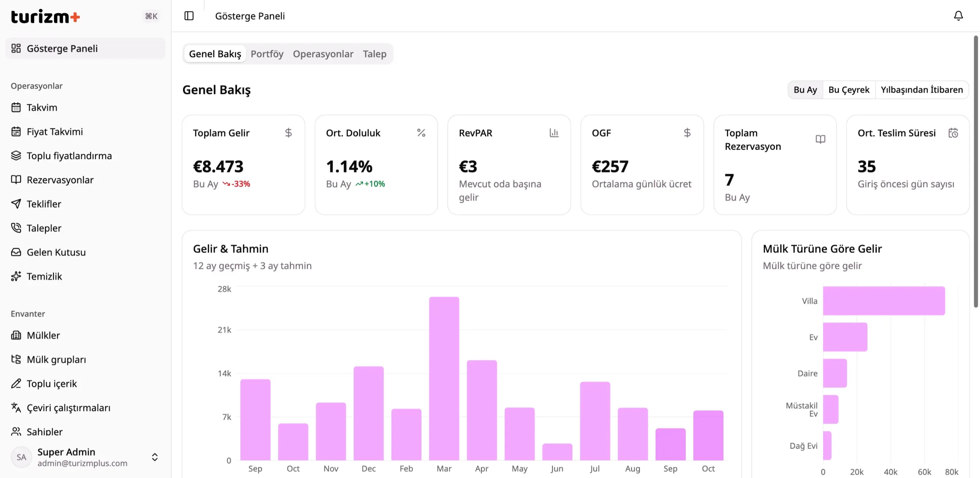This screenshot has width=980, height=478.
Task: Click the page vertical scrollbar
Action: click(x=975, y=171)
